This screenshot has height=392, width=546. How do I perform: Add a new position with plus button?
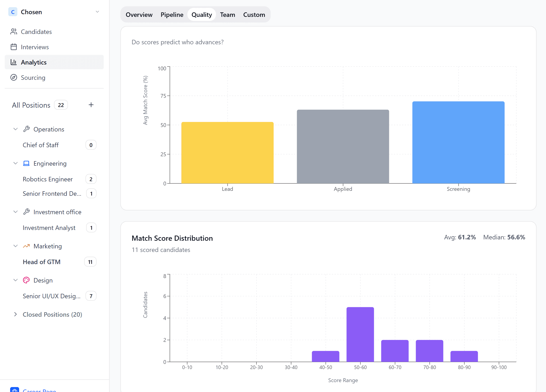(91, 105)
